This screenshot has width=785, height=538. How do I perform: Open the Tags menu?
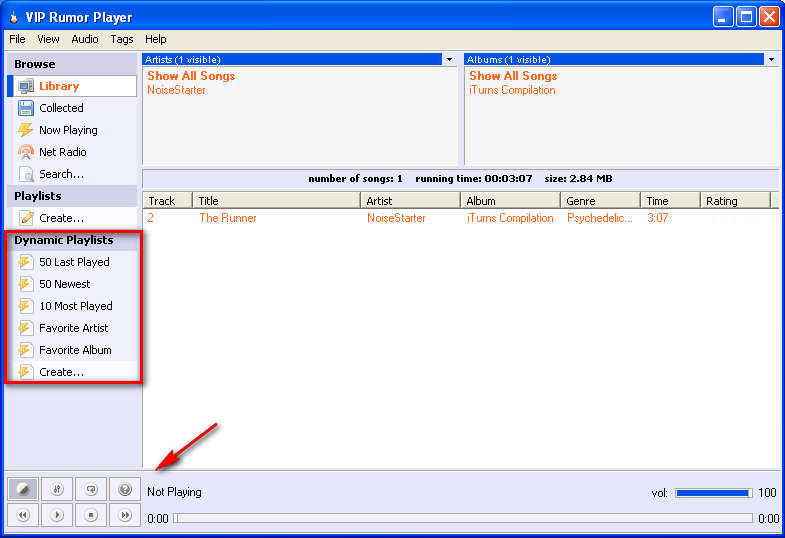pyautogui.click(x=122, y=39)
